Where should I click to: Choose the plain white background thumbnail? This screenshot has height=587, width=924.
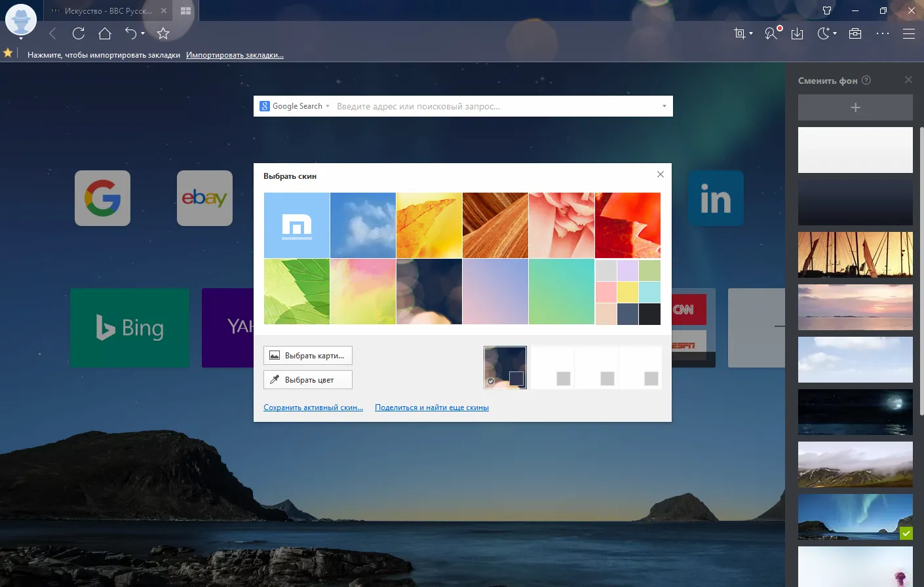click(855, 150)
